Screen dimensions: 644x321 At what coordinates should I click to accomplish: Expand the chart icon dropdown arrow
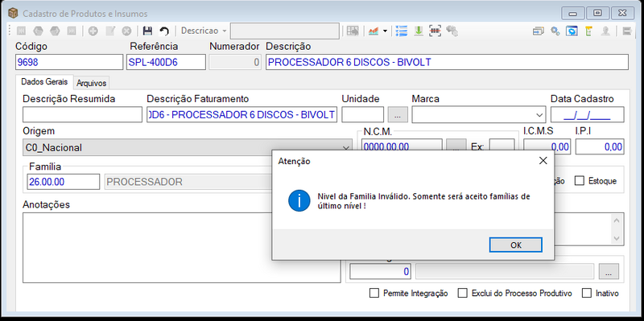pos(385,31)
